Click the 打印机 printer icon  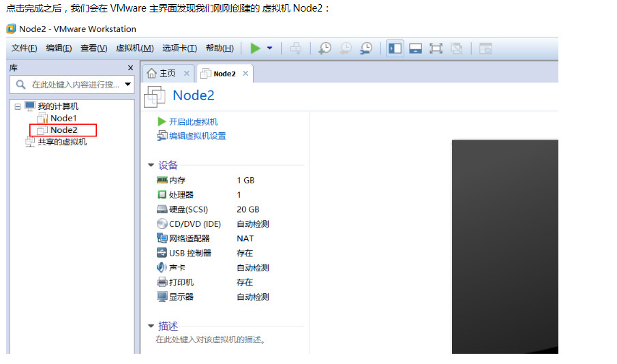[x=162, y=282]
